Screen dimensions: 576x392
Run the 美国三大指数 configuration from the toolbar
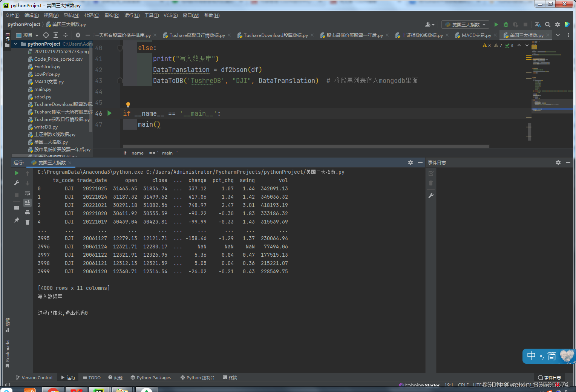pyautogui.click(x=496, y=24)
